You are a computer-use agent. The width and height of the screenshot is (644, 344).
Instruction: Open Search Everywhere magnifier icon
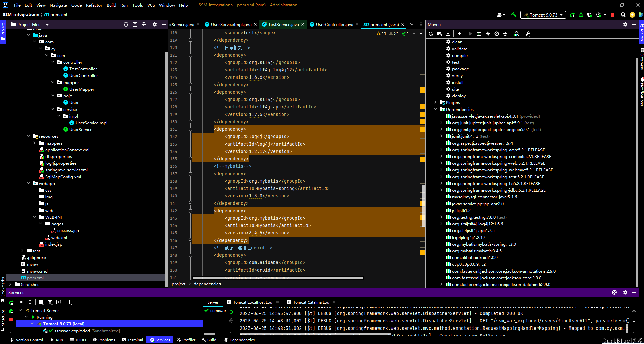coord(623,15)
